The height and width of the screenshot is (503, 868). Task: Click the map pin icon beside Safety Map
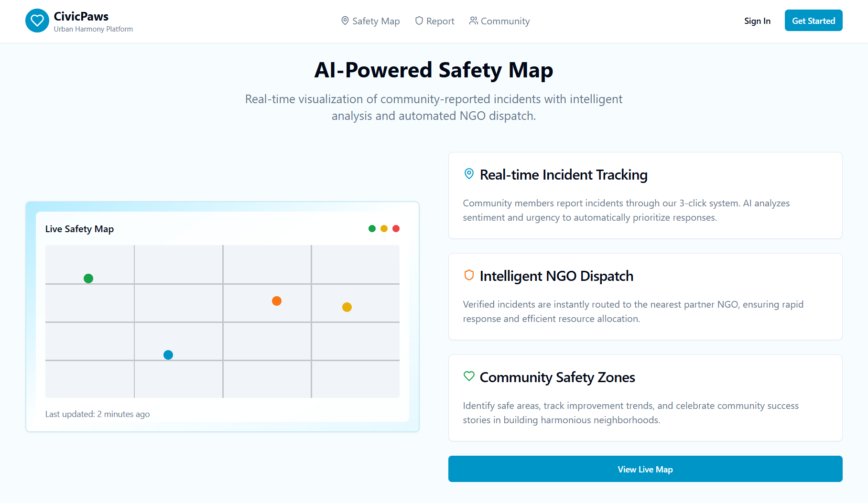(345, 21)
